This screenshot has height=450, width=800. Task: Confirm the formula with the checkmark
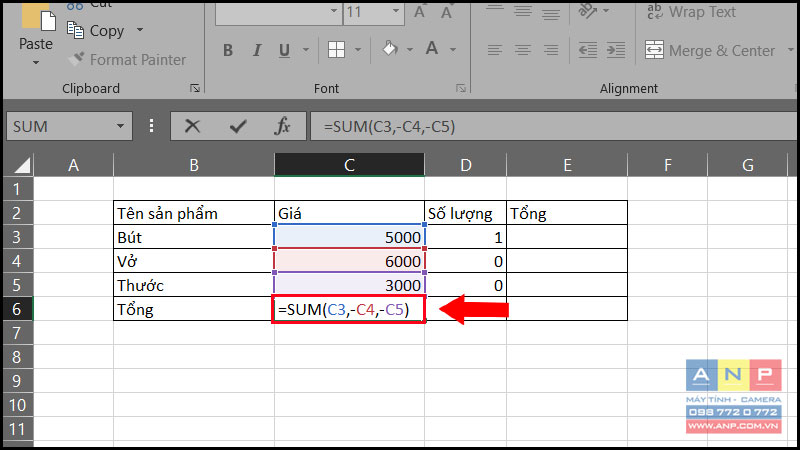point(238,126)
